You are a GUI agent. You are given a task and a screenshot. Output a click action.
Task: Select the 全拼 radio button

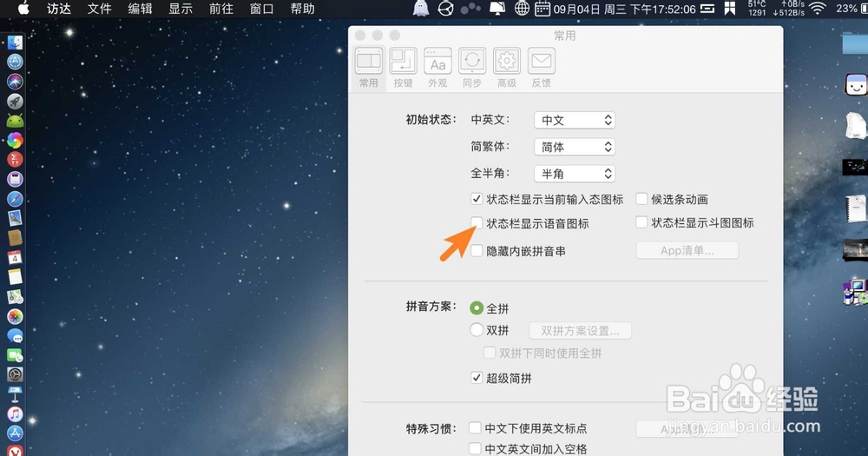pyautogui.click(x=476, y=307)
